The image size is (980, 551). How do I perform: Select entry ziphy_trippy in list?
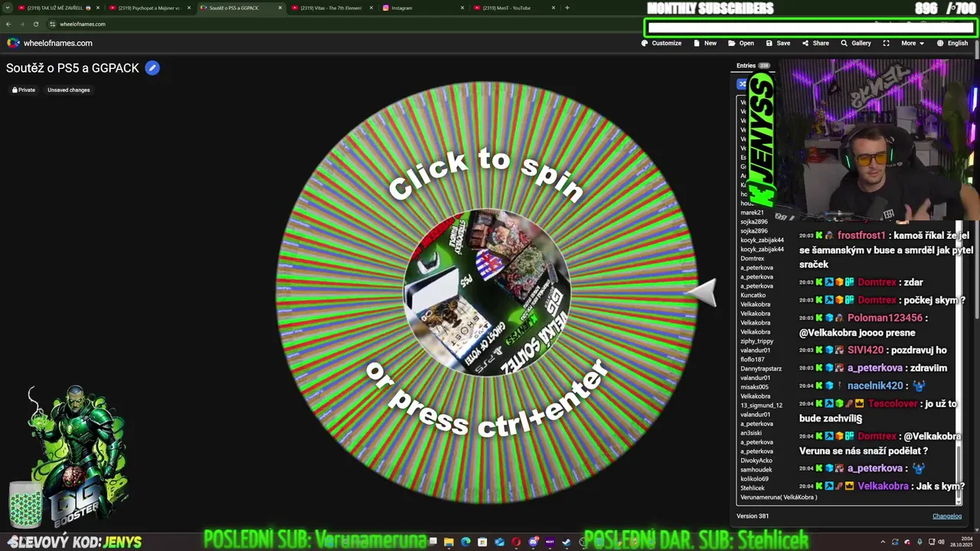pos(756,341)
